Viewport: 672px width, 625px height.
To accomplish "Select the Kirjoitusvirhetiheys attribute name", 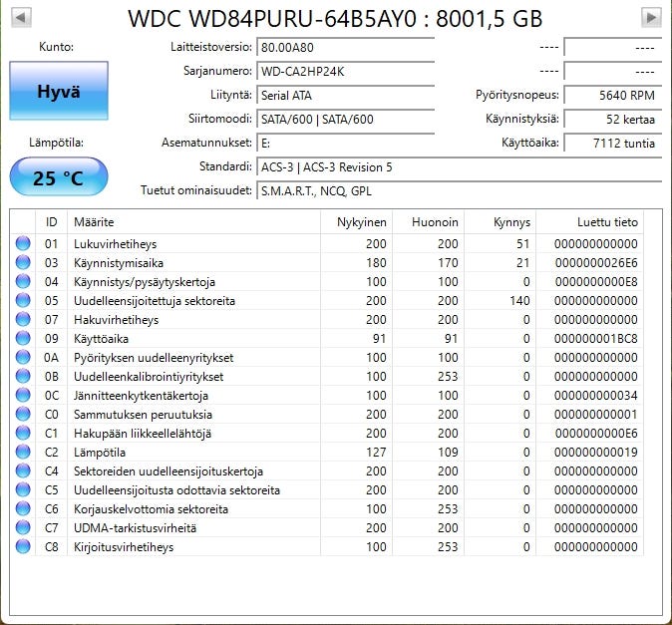I will 124,547.
